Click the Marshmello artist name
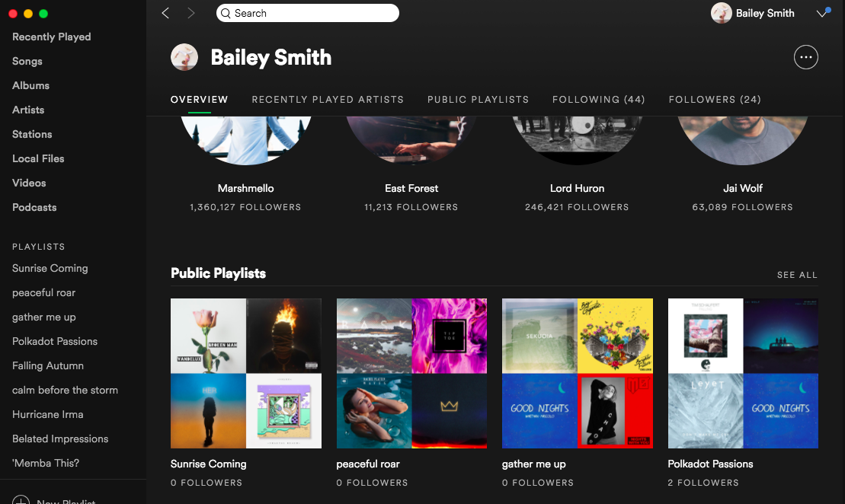 tap(246, 189)
